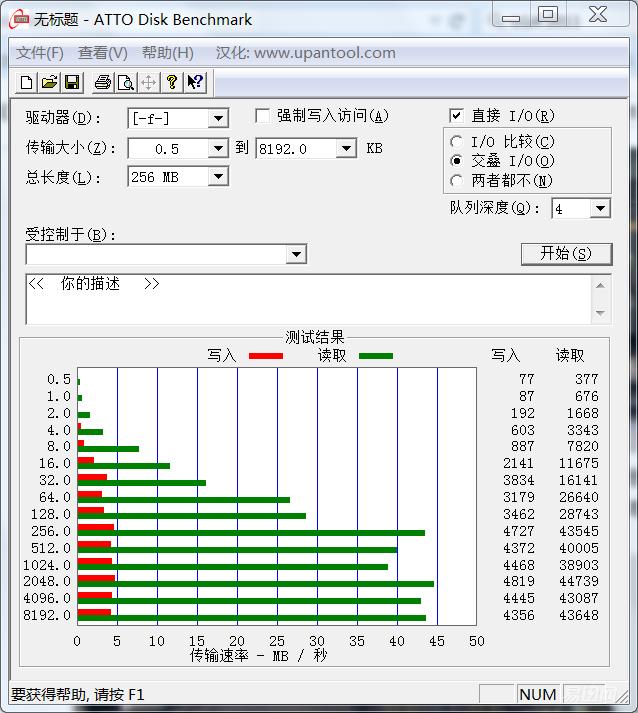638x713 pixels.
Task: Click the green 读取 legend swatch
Action: point(376,356)
